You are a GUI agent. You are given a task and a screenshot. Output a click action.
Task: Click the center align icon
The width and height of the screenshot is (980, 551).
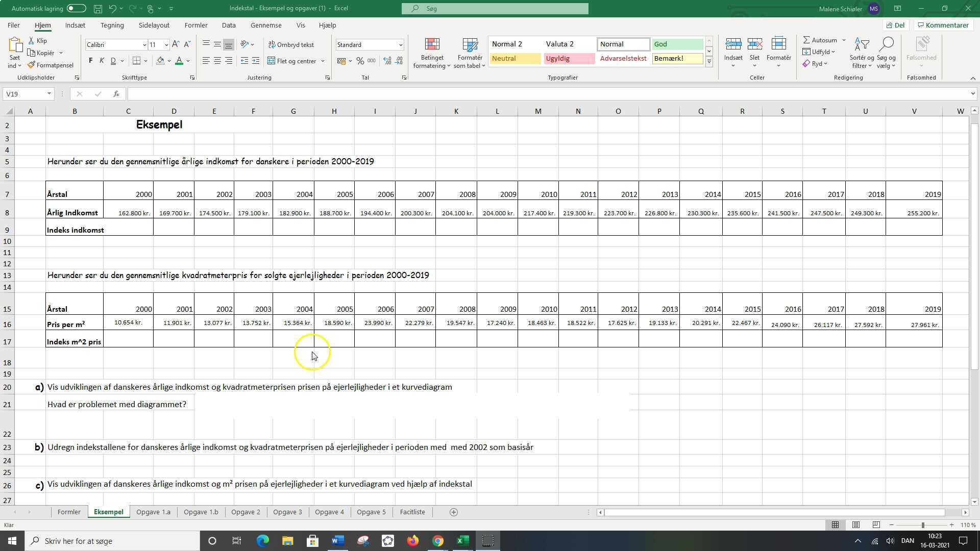pos(217,61)
